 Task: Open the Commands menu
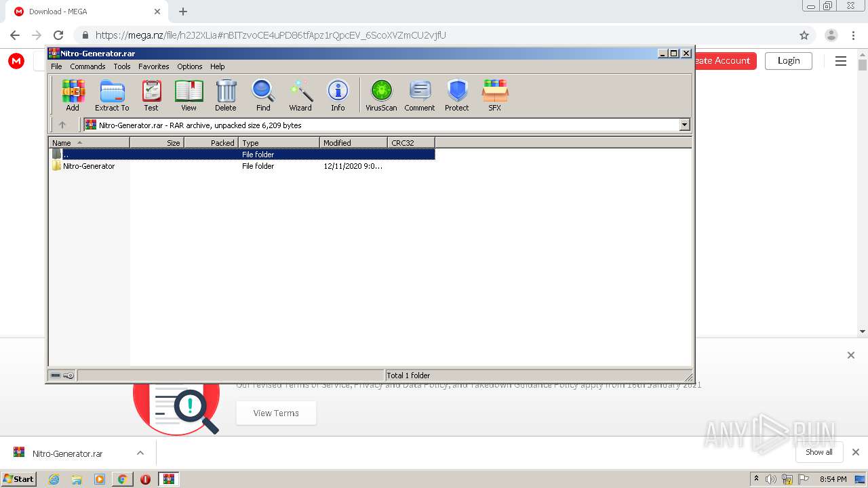pos(87,66)
